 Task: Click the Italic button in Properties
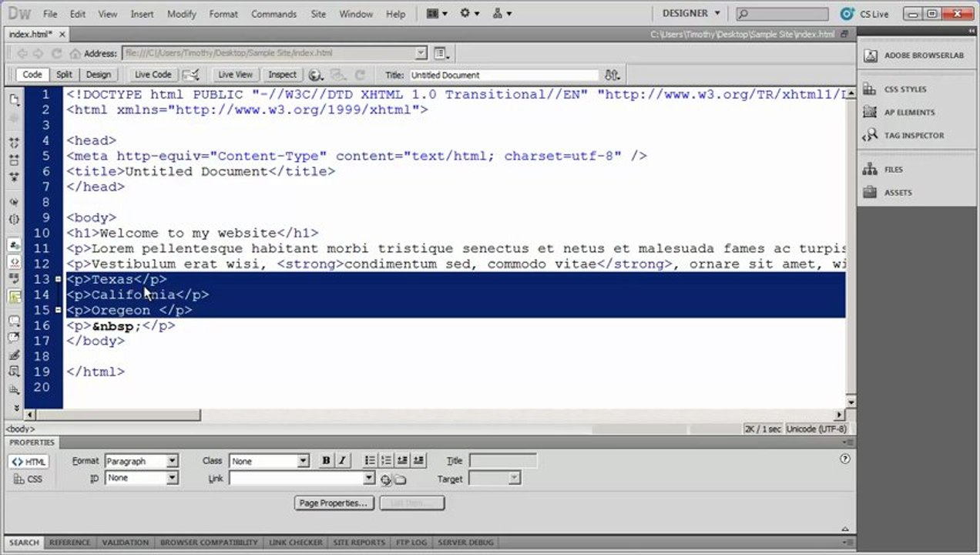pyautogui.click(x=342, y=460)
